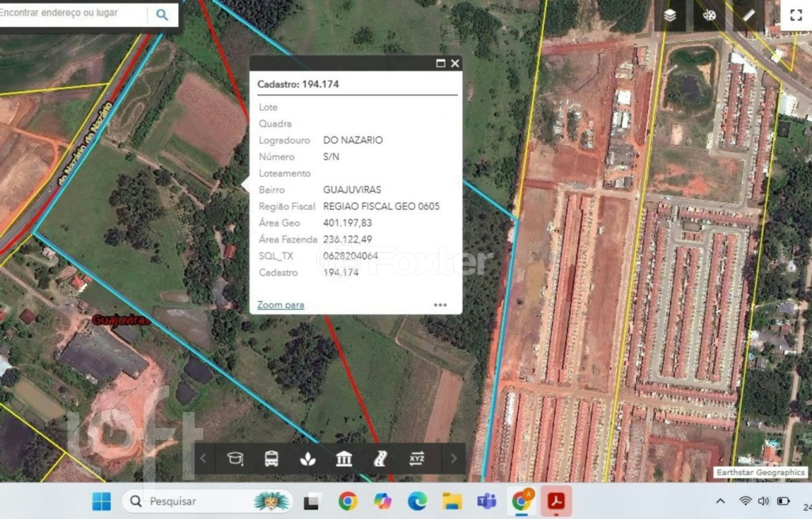This screenshot has width=812, height=519.
Task: Open the education graduation cap widget
Action: tap(235, 458)
